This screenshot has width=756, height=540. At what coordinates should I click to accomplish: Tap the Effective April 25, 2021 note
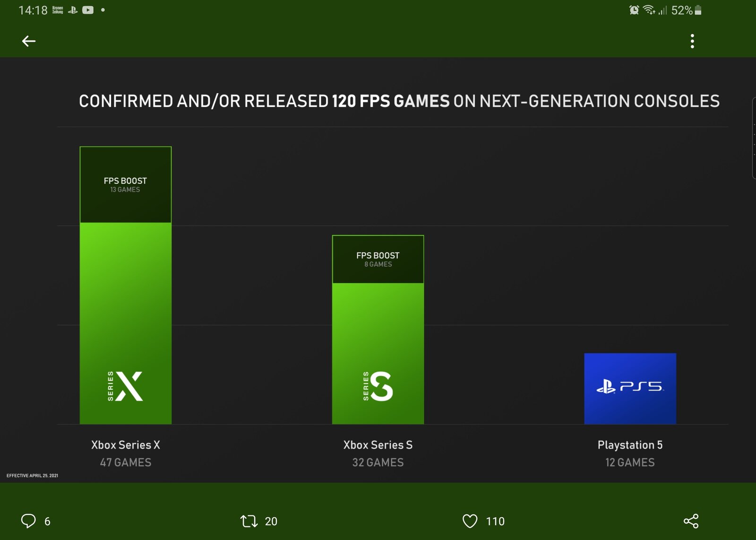click(x=32, y=476)
